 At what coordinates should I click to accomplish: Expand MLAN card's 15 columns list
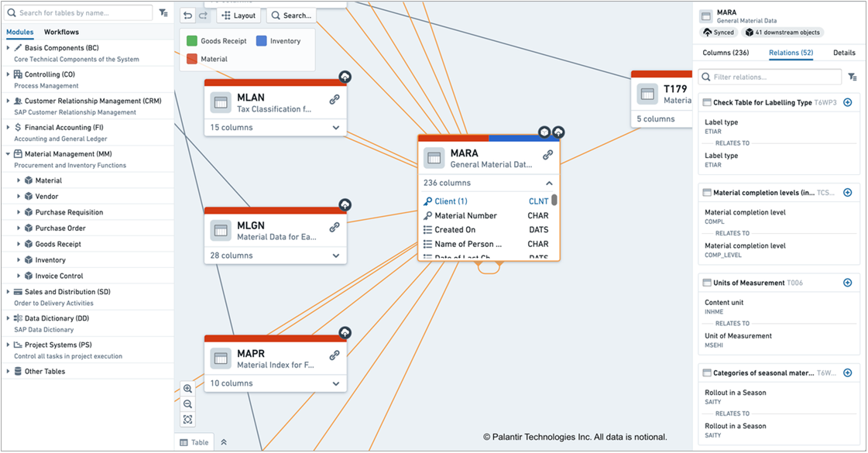pos(336,128)
